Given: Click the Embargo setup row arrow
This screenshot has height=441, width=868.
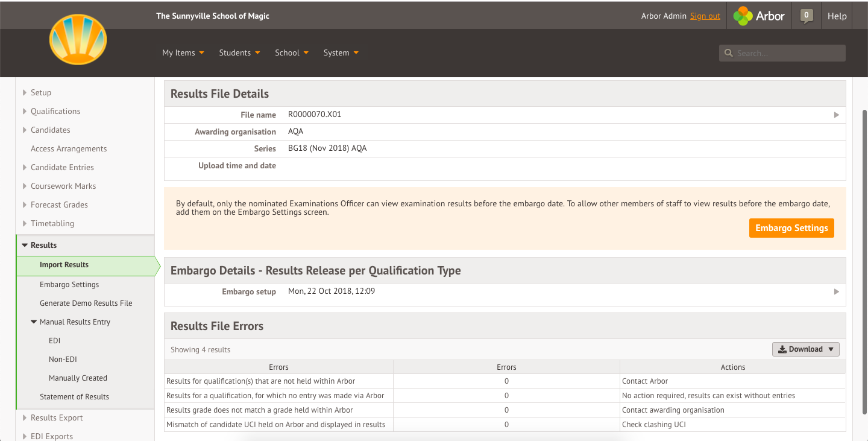Looking at the screenshot, I should [x=836, y=291].
